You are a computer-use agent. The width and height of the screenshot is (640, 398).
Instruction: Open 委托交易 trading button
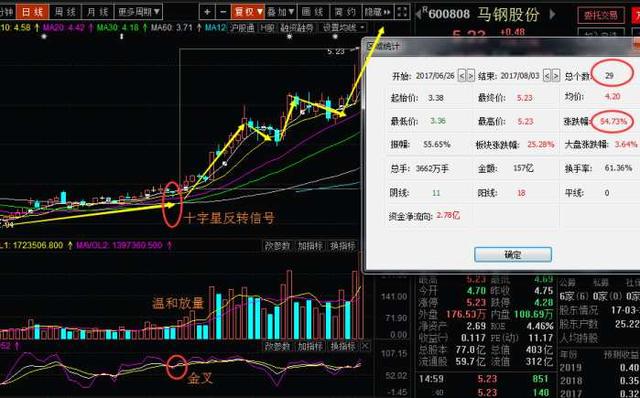[x=601, y=16]
